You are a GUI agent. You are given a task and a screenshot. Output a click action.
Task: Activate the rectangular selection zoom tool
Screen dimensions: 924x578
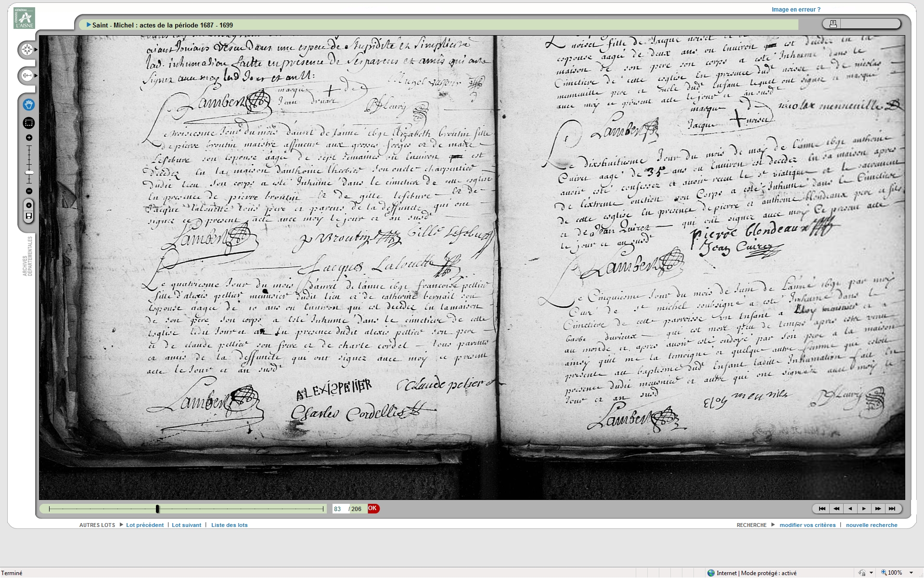pyautogui.click(x=29, y=123)
